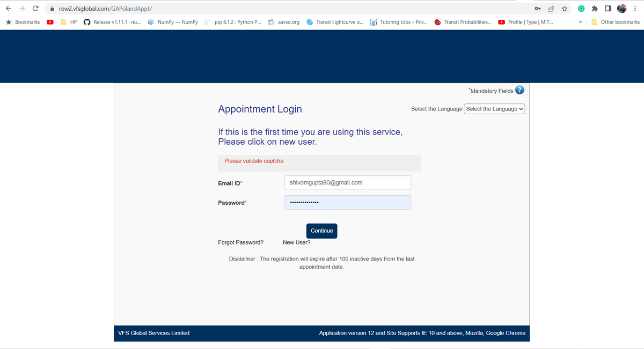Click the padlock site info icon
Viewport: 644px width, 349px height.
[x=52, y=9]
